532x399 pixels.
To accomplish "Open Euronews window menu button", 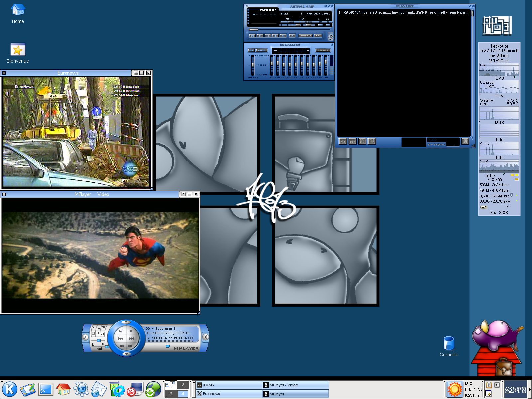I will pos(4,73).
